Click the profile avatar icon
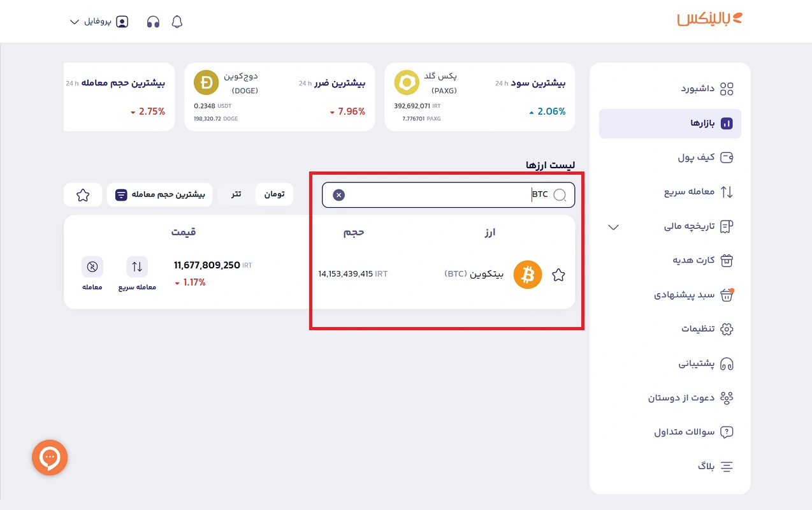The height and width of the screenshot is (510, 812). click(x=122, y=22)
